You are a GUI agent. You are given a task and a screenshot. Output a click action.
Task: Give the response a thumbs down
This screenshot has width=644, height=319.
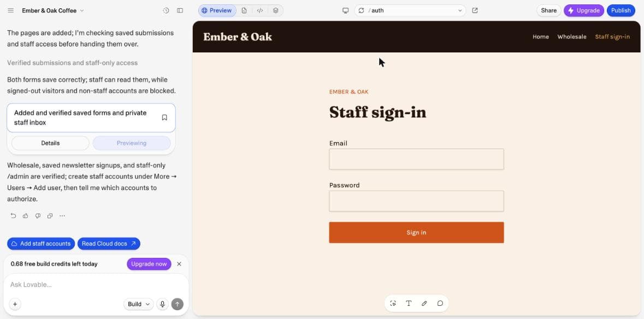38,216
